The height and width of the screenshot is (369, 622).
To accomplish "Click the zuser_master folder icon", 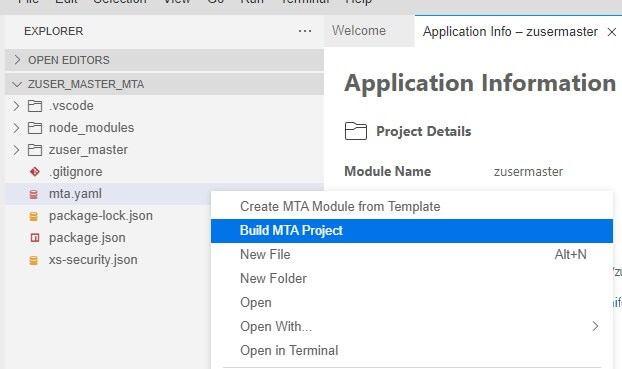I will pyautogui.click(x=35, y=150).
